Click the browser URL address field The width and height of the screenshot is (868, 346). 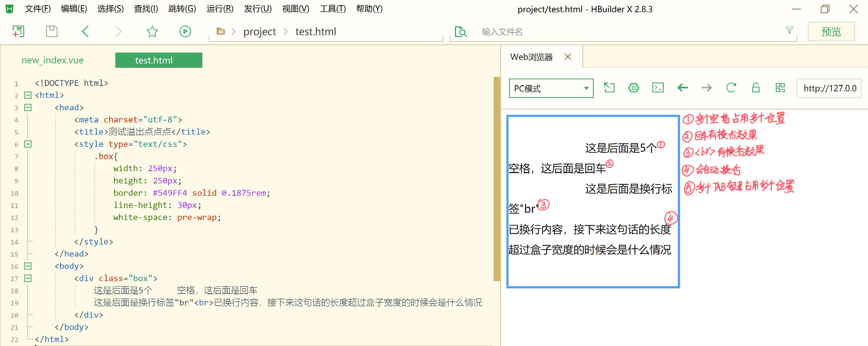point(829,88)
